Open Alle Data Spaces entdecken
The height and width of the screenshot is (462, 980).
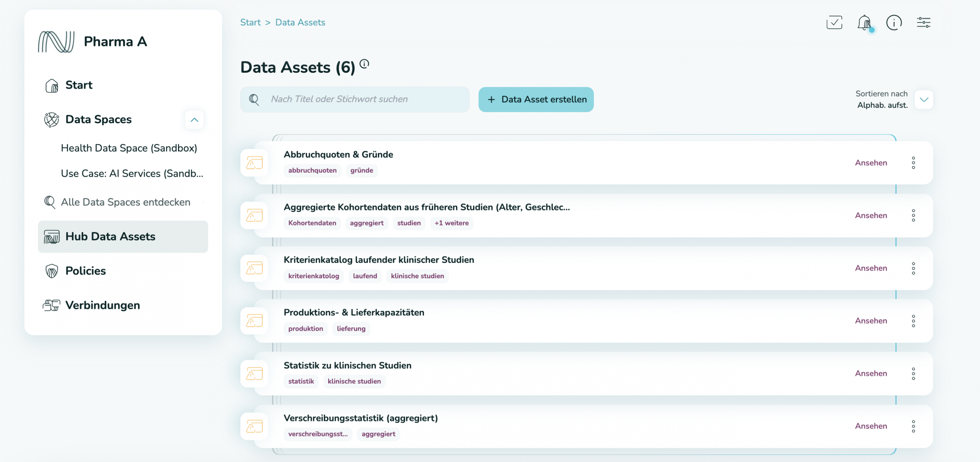(x=126, y=202)
